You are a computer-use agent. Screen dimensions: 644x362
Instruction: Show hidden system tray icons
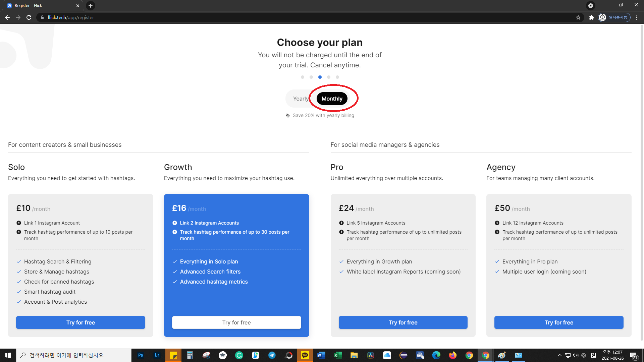pyautogui.click(x=559, y=355)
